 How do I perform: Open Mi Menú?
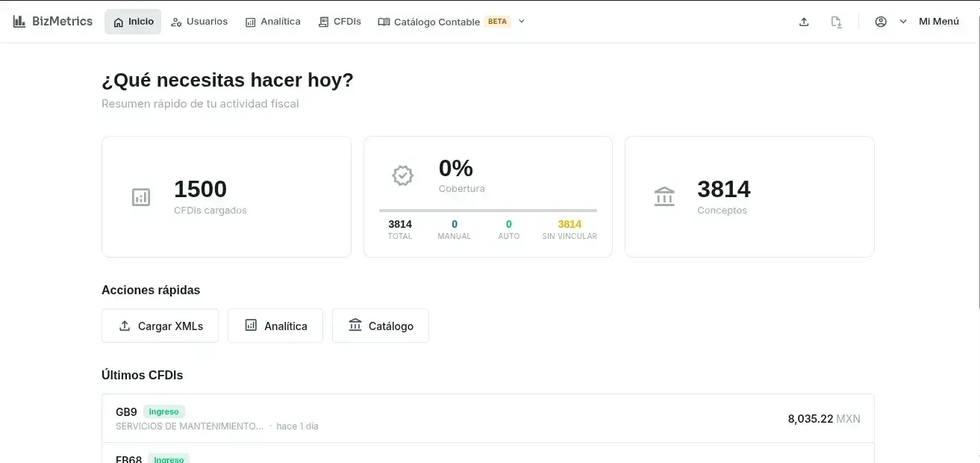click(939, 22)
